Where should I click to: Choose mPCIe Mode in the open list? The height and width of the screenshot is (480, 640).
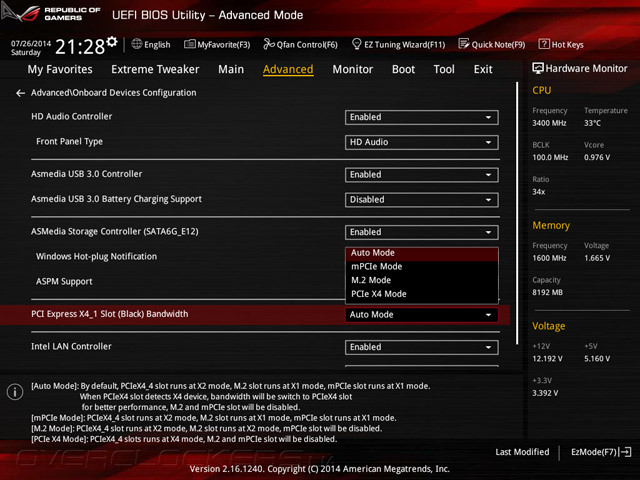[x=422, y=267]
